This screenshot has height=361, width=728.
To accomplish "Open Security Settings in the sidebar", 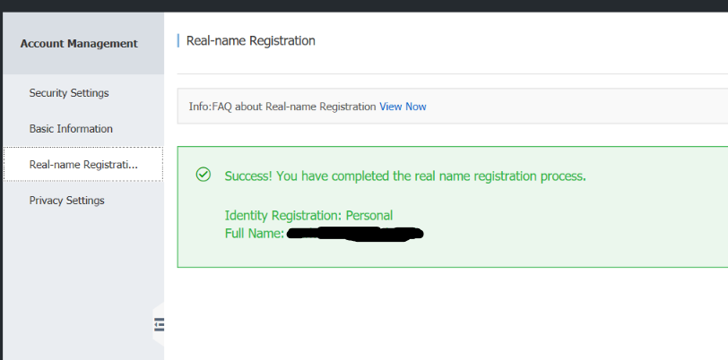I will pyautogui.click(x=69, y=93).
